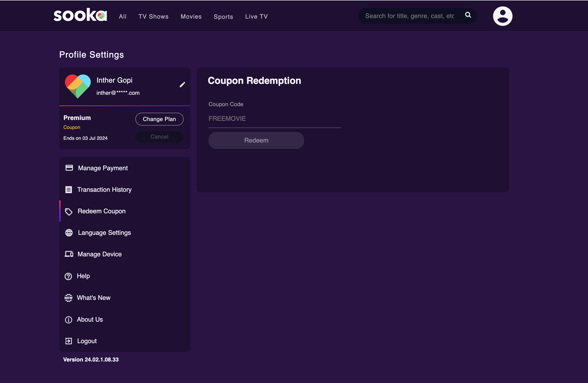This screenshot has height=383, width=588.
Task: Select the Redeem Coupon tag icon
Action: 69,212
